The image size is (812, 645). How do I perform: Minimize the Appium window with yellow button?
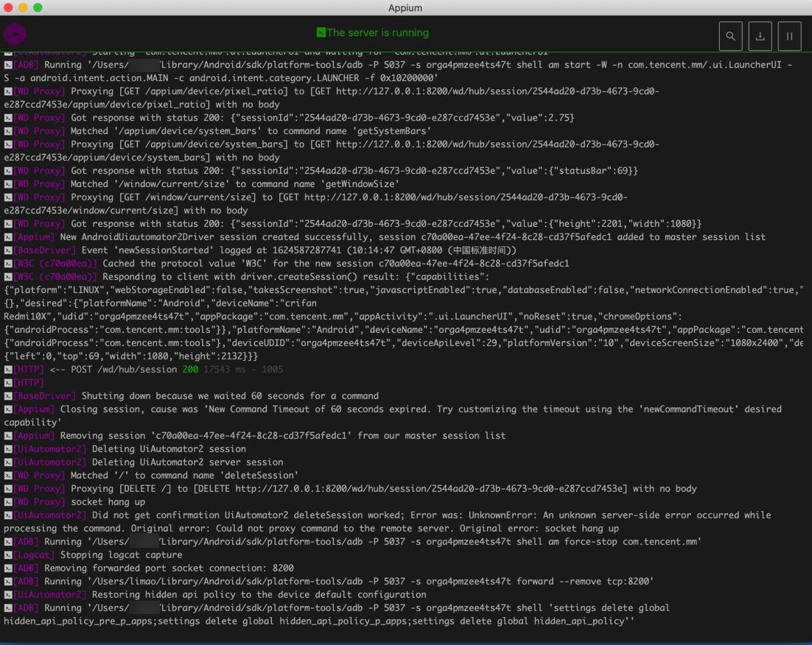(23, 7)
